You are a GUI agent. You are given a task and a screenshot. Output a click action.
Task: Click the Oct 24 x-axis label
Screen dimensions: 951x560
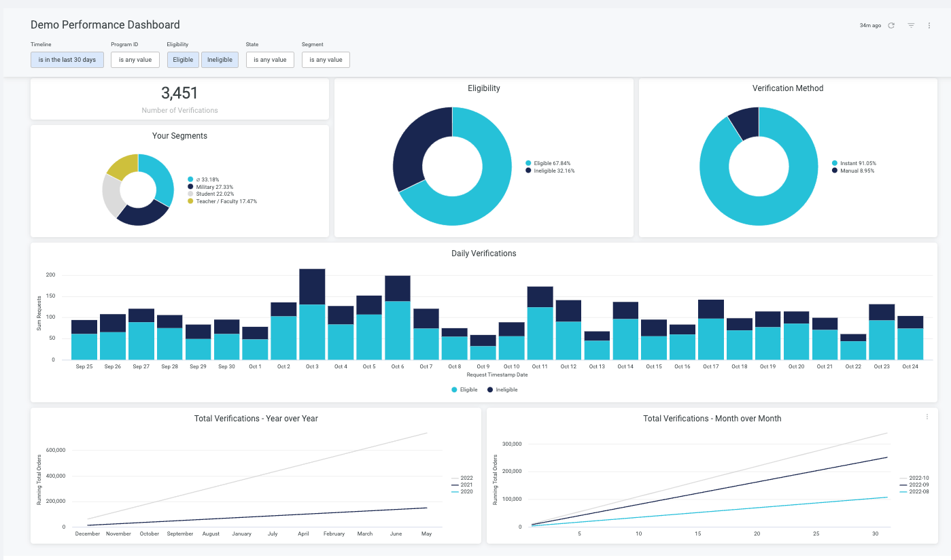[x=910, y=367]
